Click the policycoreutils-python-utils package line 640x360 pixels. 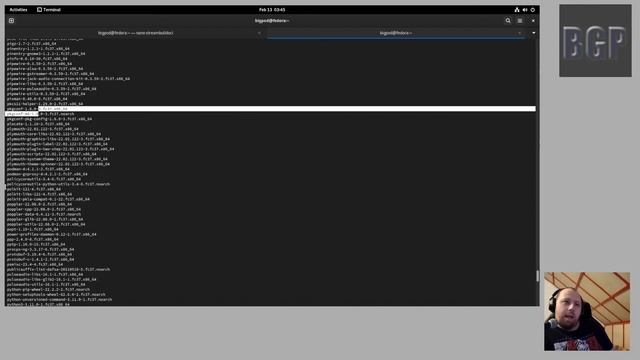(58, 184)
